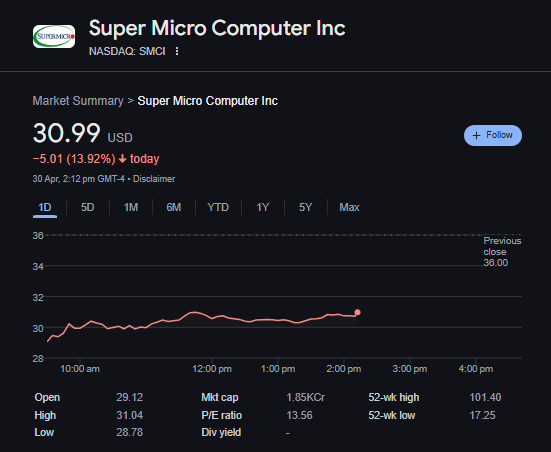Screen dimensions: 551x452
Task: View the 5Y chart range
Action: pyautogui.click(x=305, y=207)
